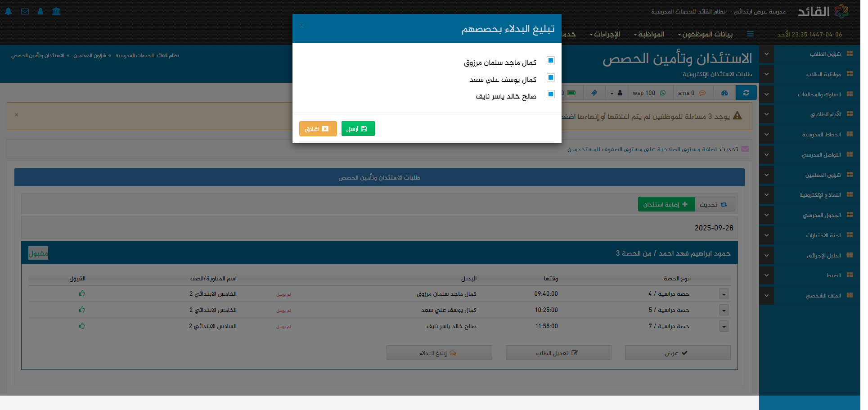The height and width of the screenshot is (410, 868).
Task: Open the mail envelope icon
Action: (25, 11)
